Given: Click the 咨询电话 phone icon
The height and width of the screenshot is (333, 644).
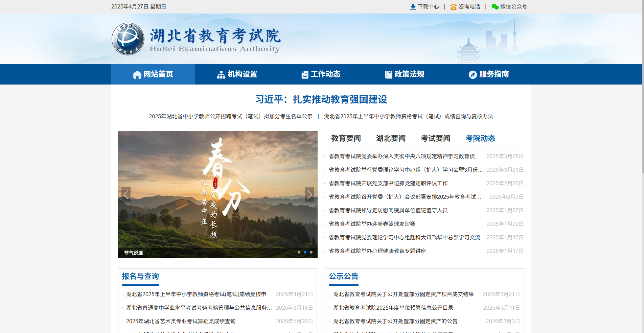Looking at the screenshot, I should [x=453, y=6].
